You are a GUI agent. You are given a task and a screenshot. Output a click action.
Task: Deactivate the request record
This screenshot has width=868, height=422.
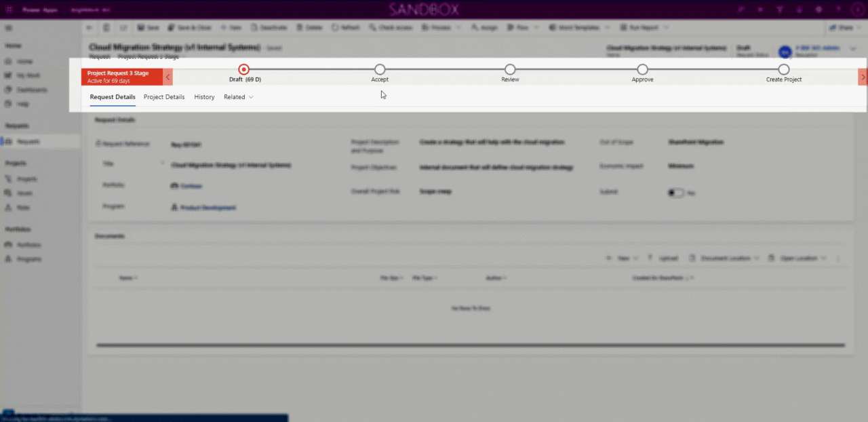(269, 27)
